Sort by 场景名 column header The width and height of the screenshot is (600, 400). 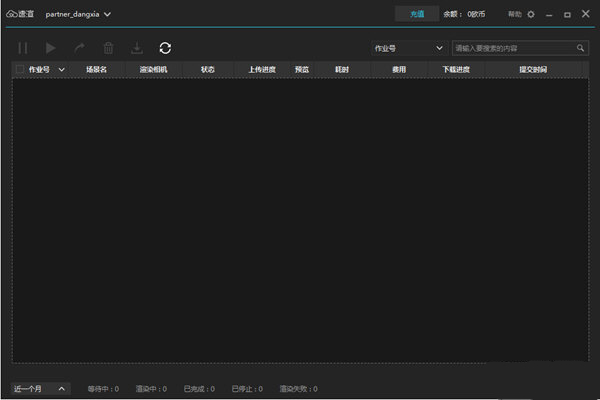[96, 69]
